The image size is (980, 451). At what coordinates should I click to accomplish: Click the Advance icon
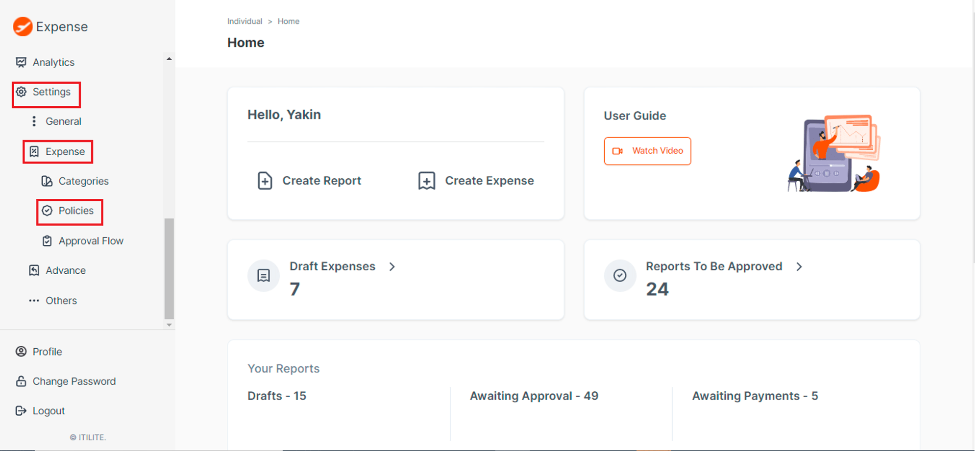pos(34,270)
